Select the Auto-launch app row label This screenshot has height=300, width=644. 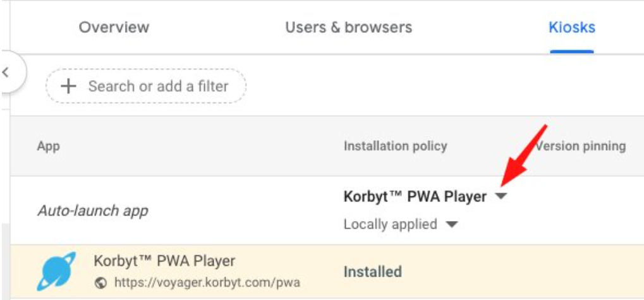92,210
